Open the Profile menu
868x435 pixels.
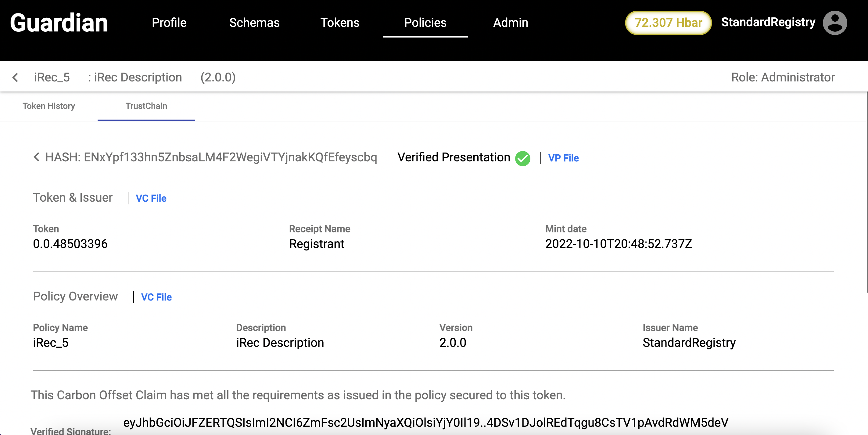pos(169,23)
